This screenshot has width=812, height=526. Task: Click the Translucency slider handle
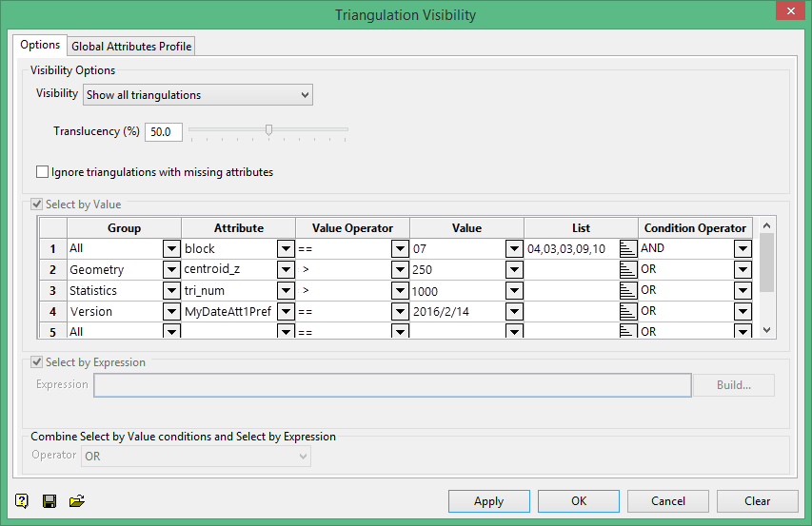coord(268,130)
